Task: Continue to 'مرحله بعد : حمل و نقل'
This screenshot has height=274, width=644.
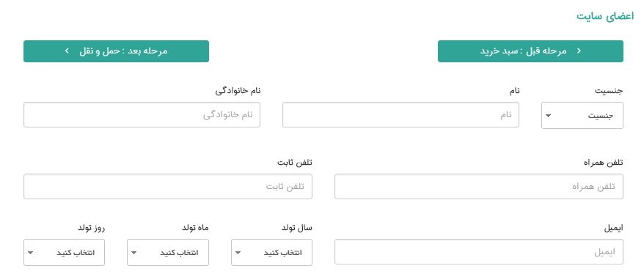Action: 116,51
